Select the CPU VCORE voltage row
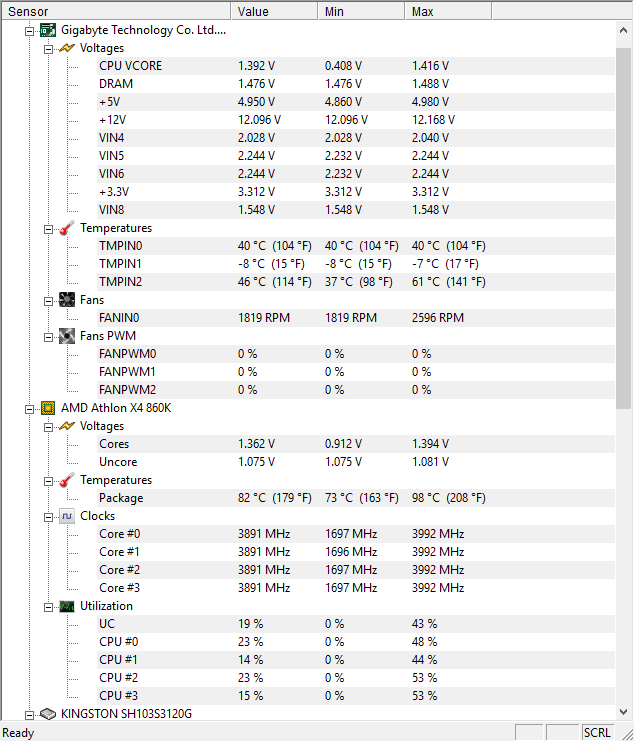This screenshot has height=741, width=634. tap(130, 66)
